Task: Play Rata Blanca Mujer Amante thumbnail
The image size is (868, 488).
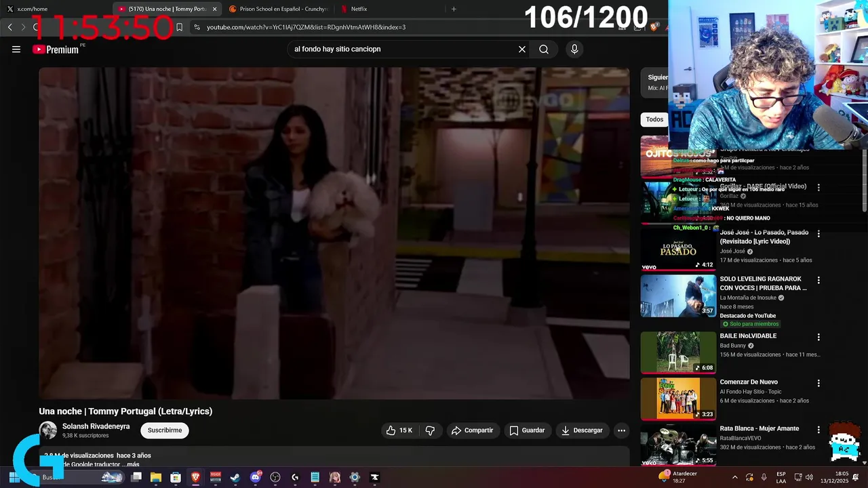Action: pyautogui.click(x=678, y=445)
